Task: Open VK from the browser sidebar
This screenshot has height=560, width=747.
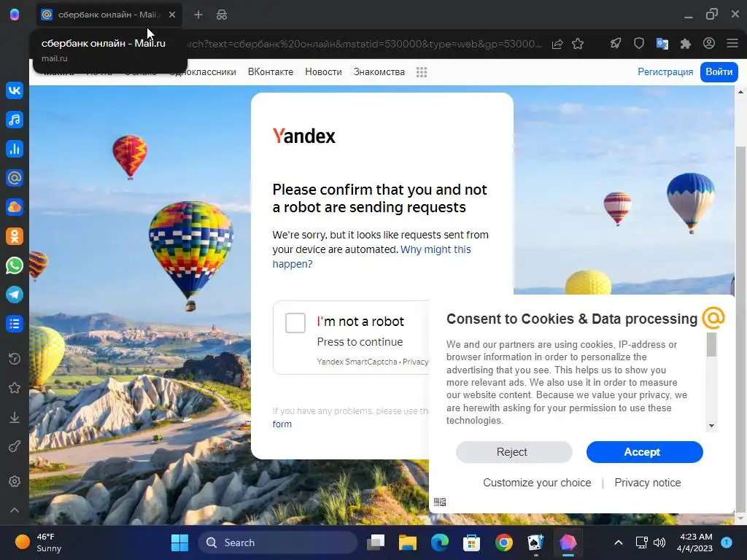Action: (15, 90)
